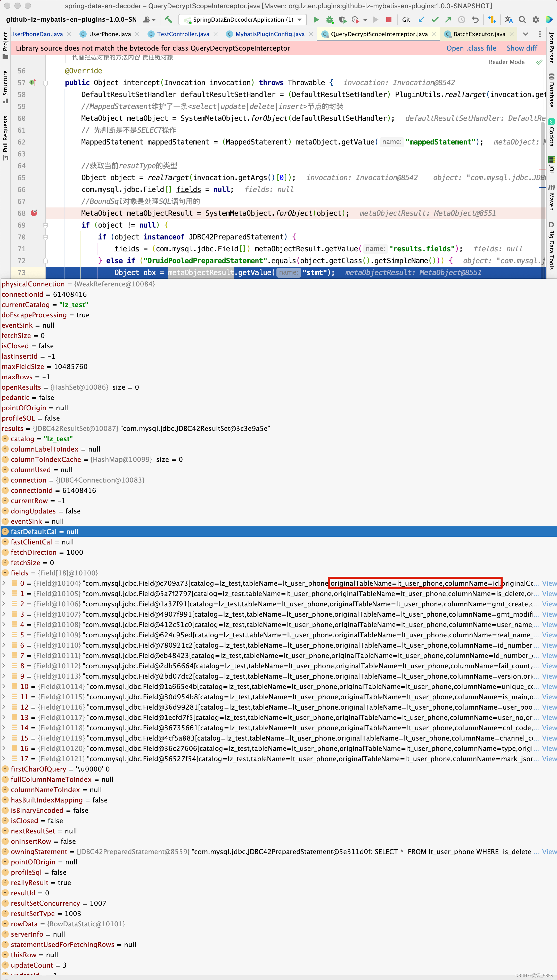557x980 pixels.
Task: Click line number 73 in gutter
Action: pyautogui.click(x=21, y=272)
